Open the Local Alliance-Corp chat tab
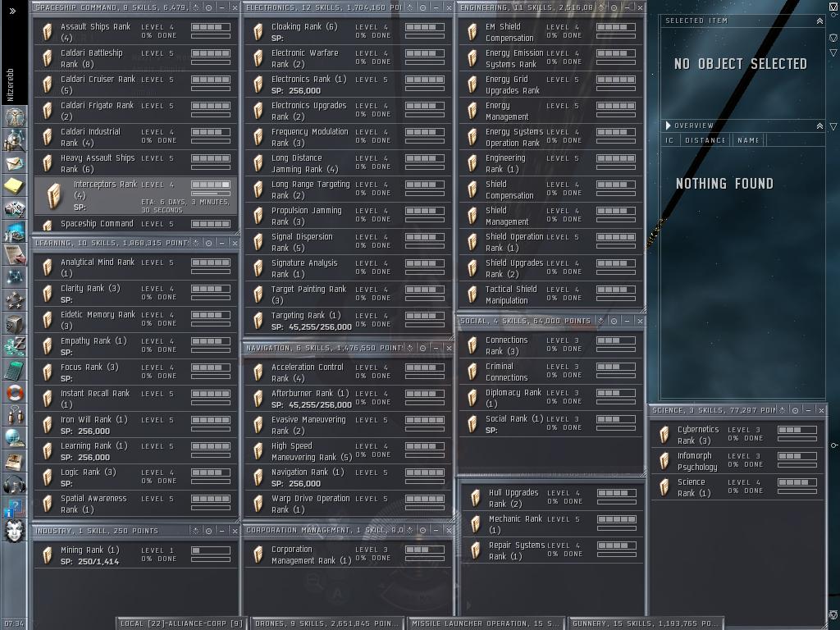 180,623
